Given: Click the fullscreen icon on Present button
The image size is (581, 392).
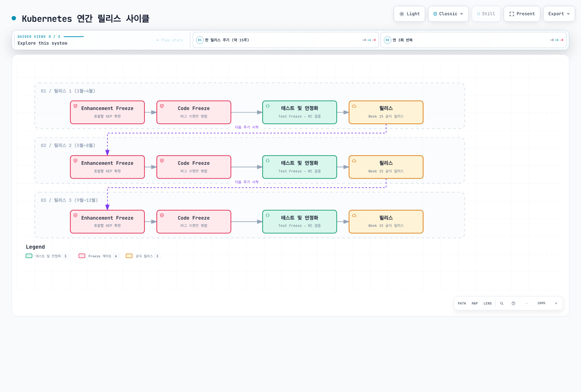Looking at the screenshot, I should (512, 14).
